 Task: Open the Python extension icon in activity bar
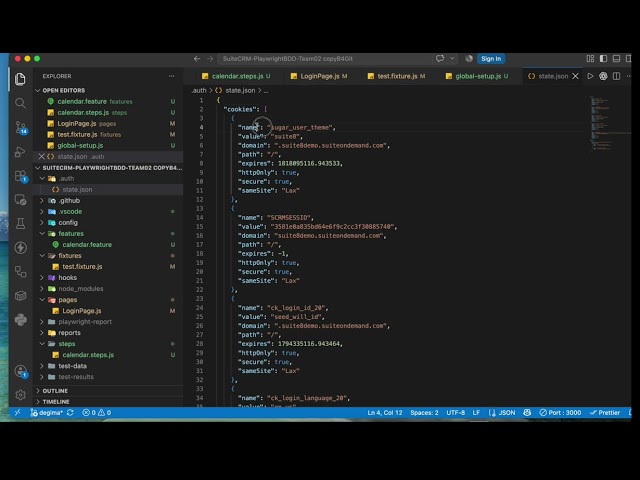20,320
